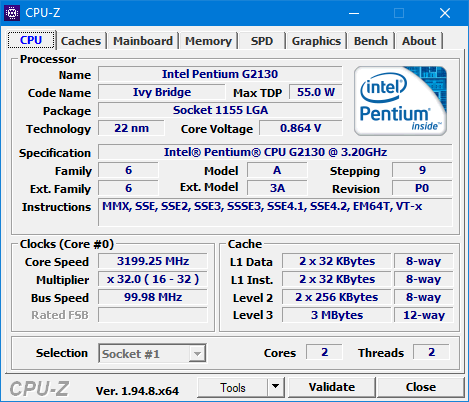Open the Graphics tab
Viewport: 469px width, 402px height.
tap(316, 41)
